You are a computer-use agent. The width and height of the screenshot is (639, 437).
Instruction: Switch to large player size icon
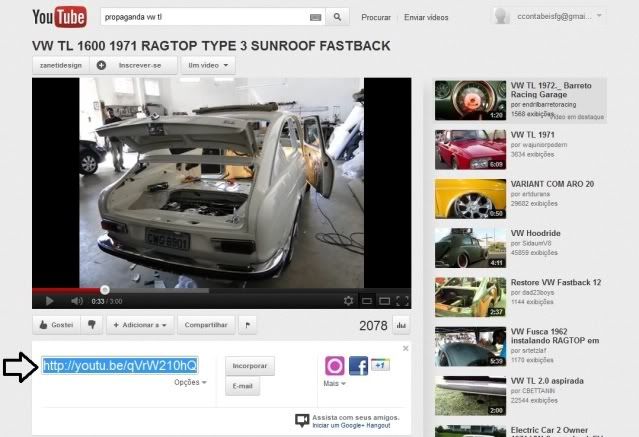click(384, 301)
